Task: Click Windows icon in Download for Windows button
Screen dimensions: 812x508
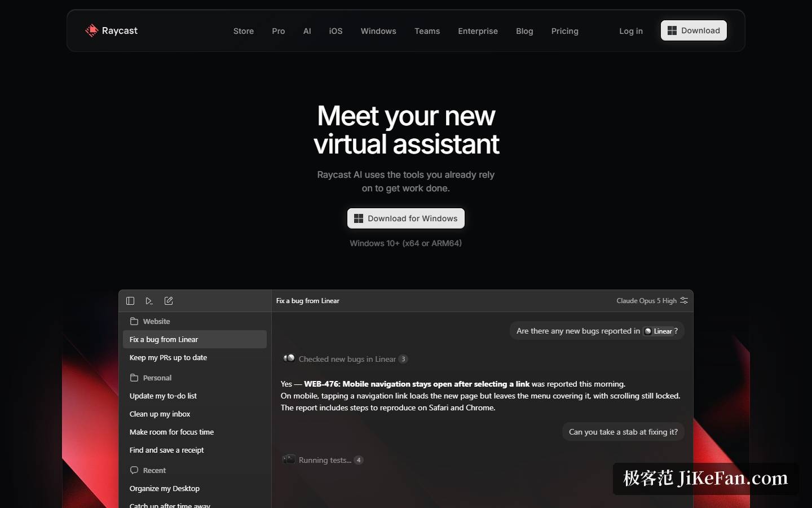Action: (359, 218)
